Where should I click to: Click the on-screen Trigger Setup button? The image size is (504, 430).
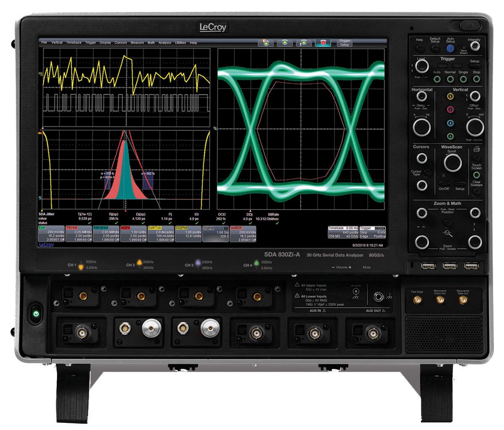(344, 43)
